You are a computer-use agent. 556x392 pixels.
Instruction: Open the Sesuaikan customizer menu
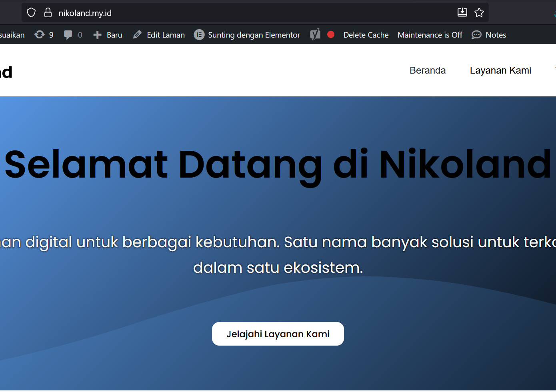pos(12,35)
